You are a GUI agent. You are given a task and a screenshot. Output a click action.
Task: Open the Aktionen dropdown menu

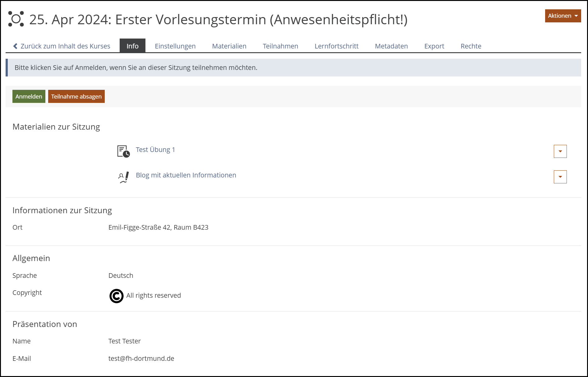click(563, 16)
